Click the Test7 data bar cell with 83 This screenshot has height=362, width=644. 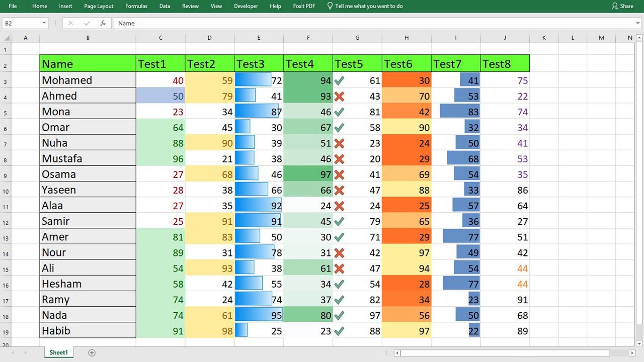tap(456, 111)
